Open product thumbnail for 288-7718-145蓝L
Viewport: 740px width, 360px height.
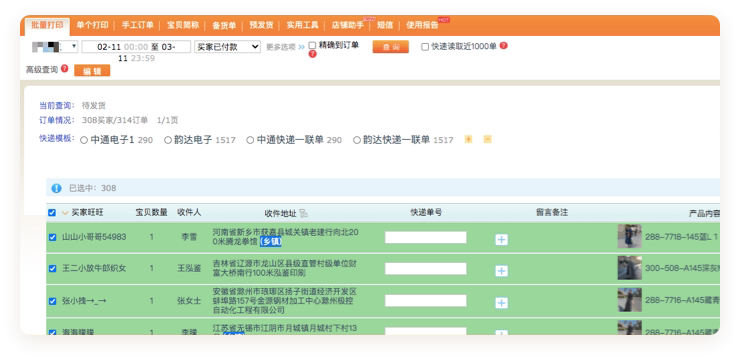(630, 236)
